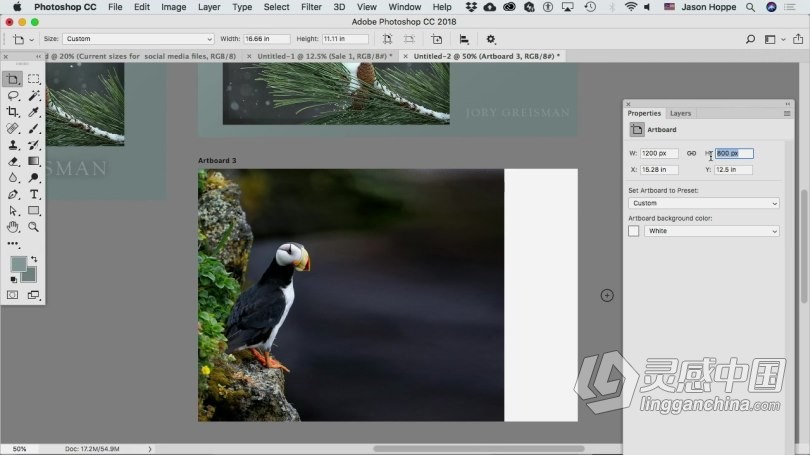810x455 pixels.
Task: Make the artboard portrait orientation
Action: click(x=387, y=39)
